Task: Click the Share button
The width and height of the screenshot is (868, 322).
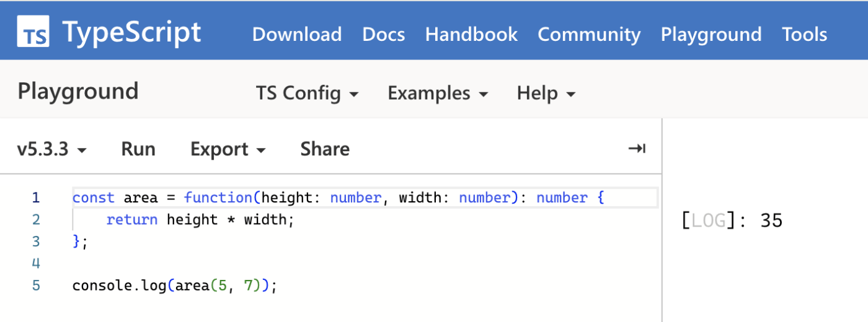Action: [325, 149]
